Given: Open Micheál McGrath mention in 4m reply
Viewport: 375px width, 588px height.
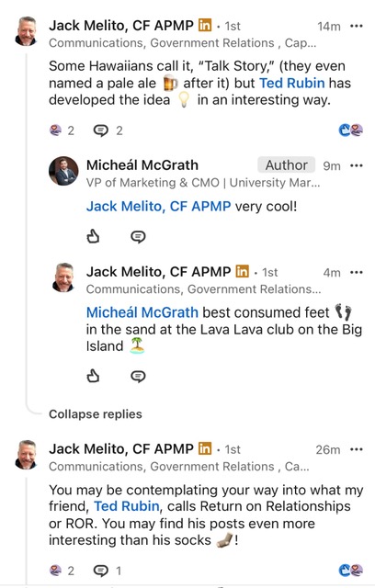Looking at the screenshot, I should coord(142,312).
